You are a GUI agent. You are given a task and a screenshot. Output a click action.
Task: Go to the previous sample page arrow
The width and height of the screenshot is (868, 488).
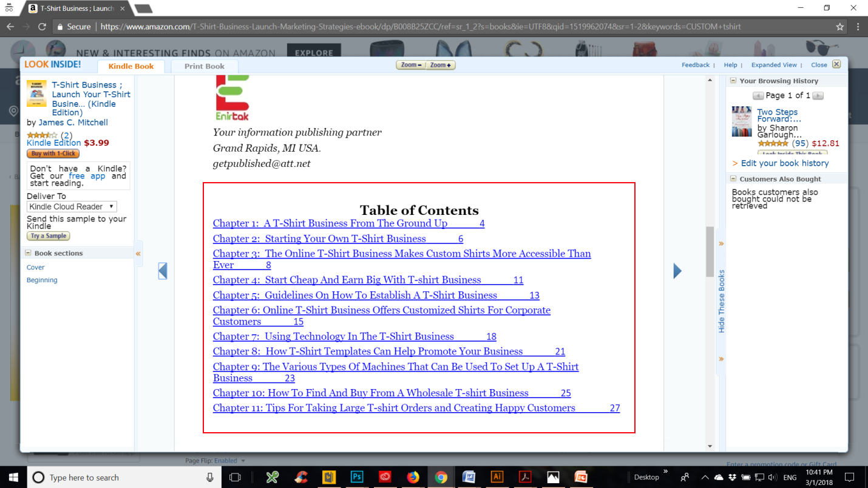click(163, 271)
